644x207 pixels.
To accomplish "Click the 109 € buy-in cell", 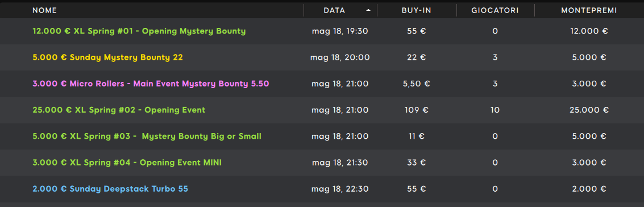I will tap(417, 110).
